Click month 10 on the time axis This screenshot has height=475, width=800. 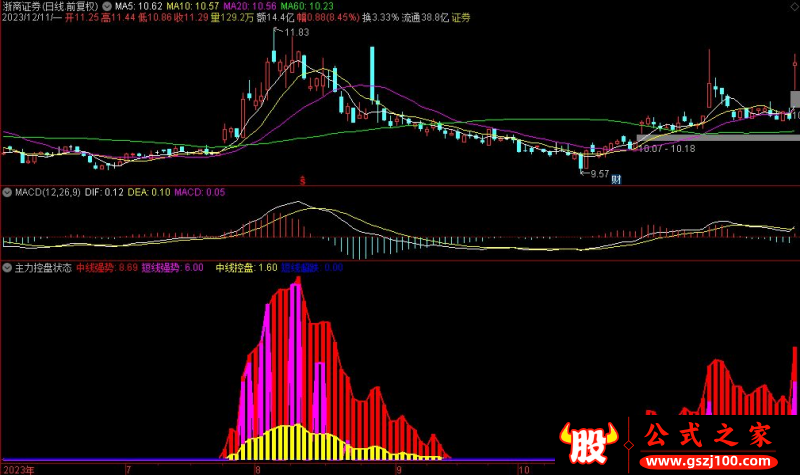[523, 470]
